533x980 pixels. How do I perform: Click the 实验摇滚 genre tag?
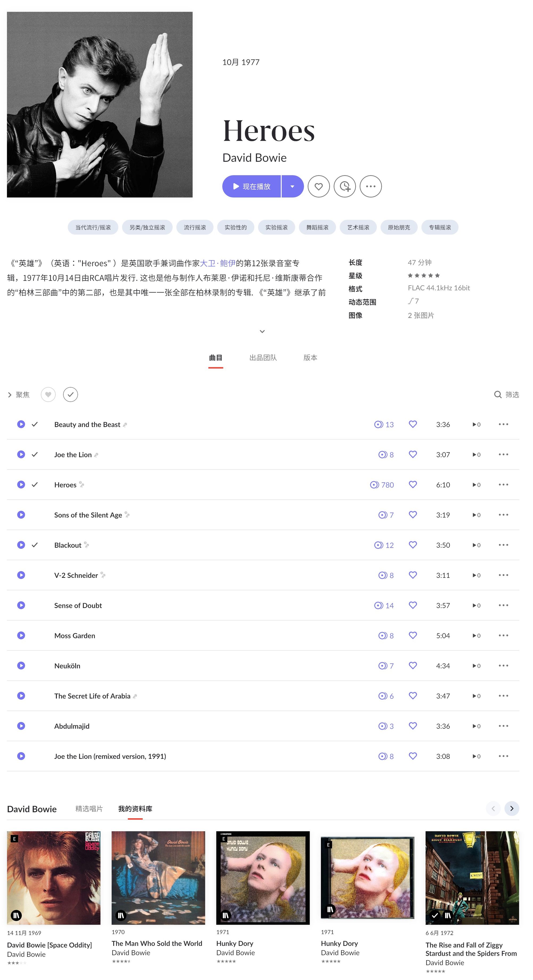point(276,227)
